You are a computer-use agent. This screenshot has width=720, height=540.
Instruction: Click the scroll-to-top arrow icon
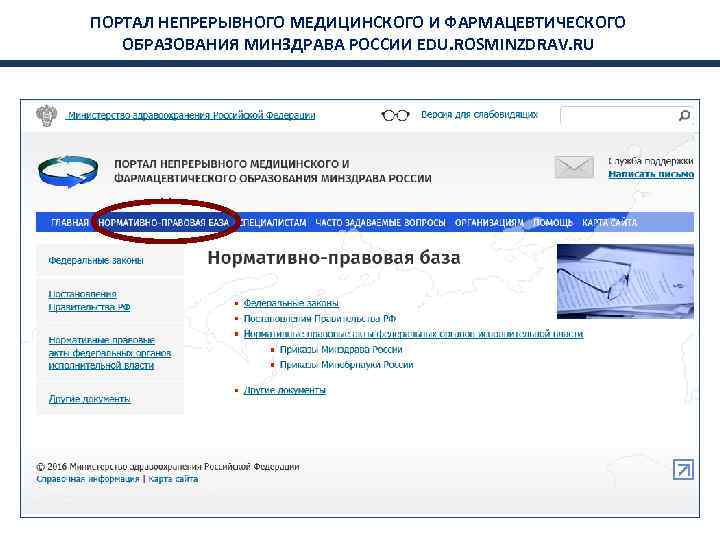coord(683,469)
